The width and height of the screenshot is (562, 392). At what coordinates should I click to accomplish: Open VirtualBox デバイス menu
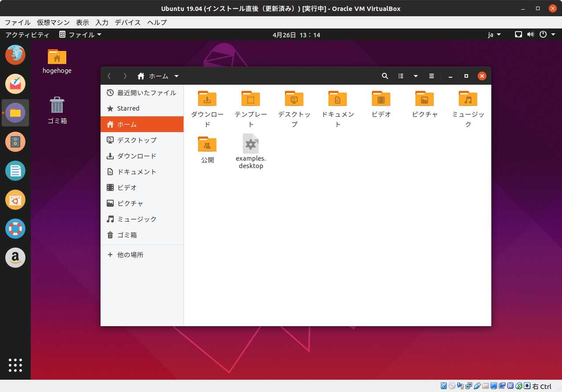128,22
